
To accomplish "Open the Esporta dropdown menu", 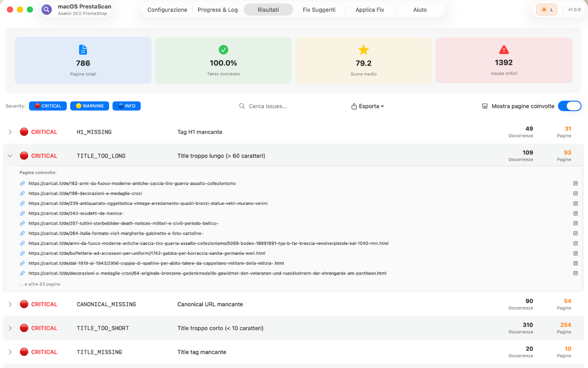I will pos(367,106).
